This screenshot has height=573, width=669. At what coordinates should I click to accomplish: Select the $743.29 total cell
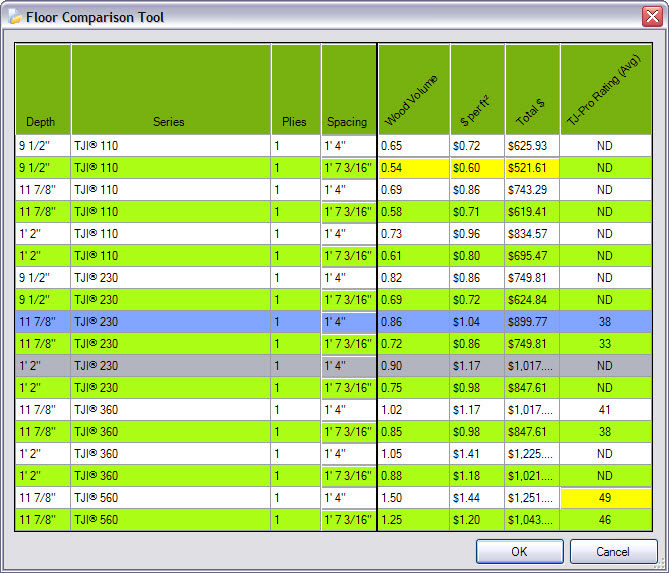[532, 190]
